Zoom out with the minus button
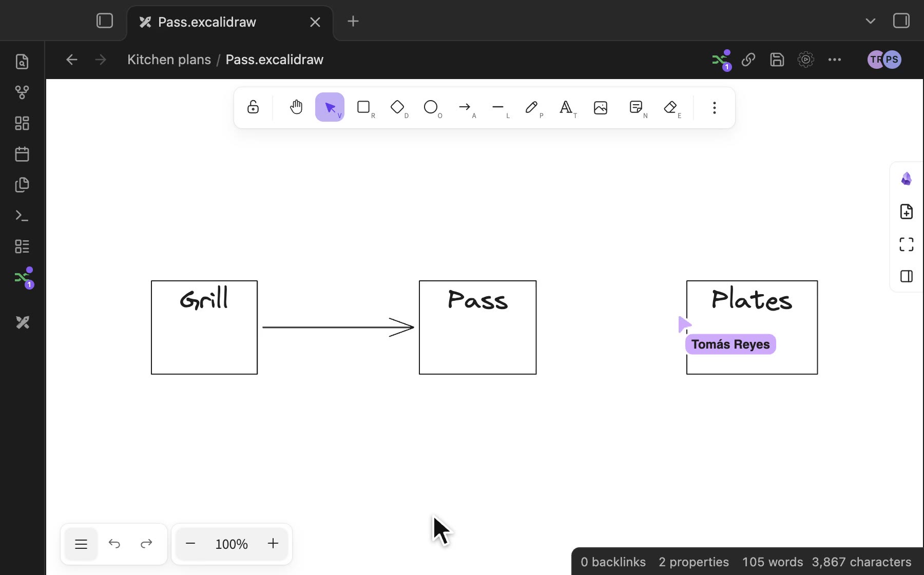Viewport: 924px width, 575px height. pyautogui.click(x=190, y=544)
